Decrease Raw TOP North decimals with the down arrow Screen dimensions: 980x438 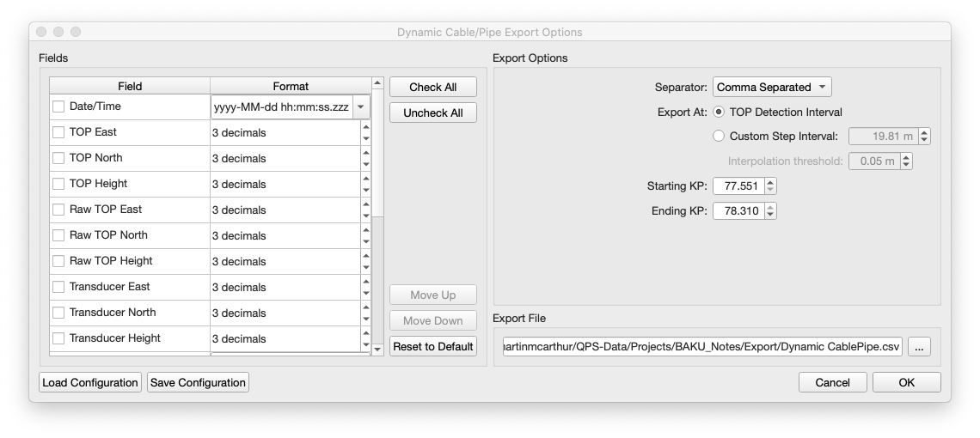[x=366, y=240]
